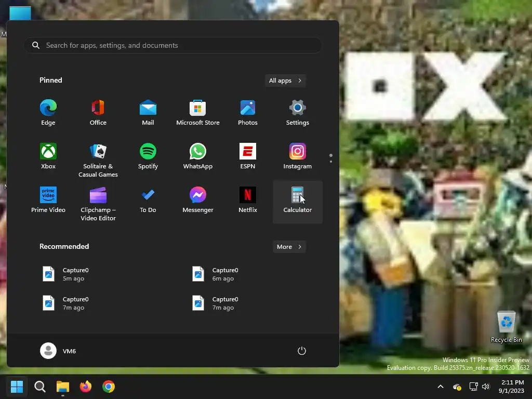Open Solitaire & Casual Games
532x399 pixels.
tap(98, 159)
